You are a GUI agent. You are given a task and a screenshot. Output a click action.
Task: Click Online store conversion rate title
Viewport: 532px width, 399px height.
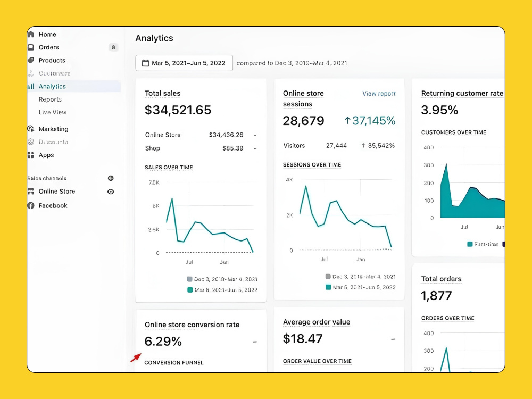pyautogui.click(x=192, y=325)
